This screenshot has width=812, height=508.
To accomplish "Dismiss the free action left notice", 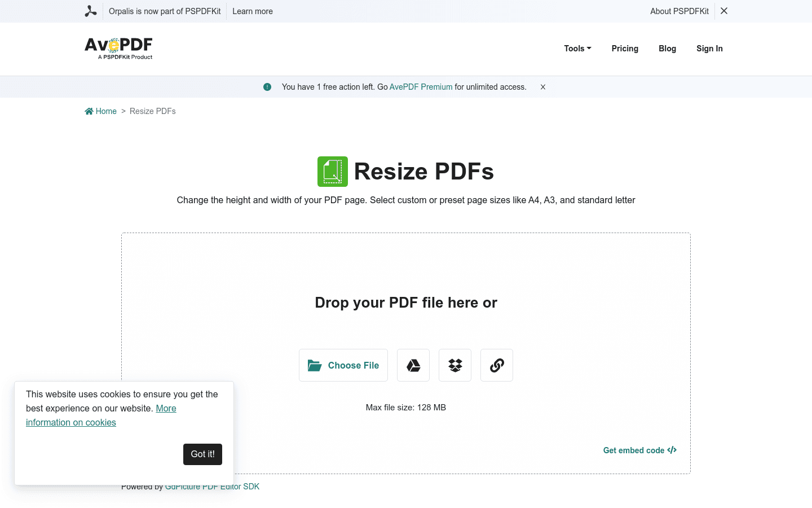I will (x=543, y=87).
